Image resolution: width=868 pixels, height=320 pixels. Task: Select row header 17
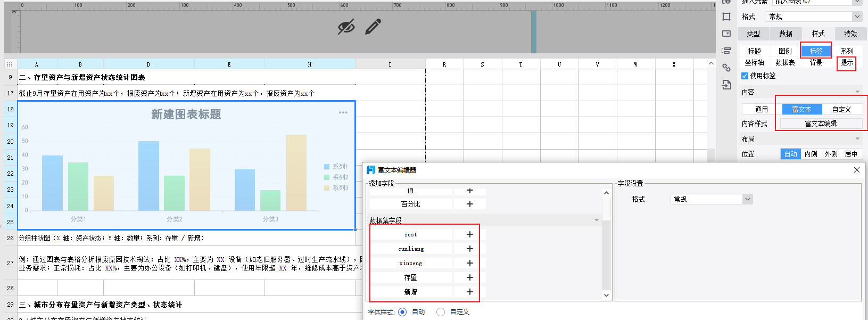pyautogui.click(x=11, y=93)
